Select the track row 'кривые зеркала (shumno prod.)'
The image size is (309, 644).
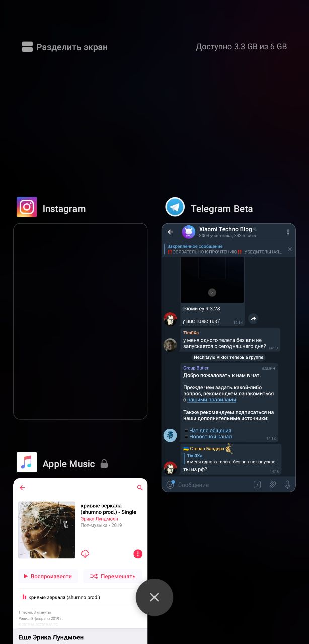click(80, 597)
